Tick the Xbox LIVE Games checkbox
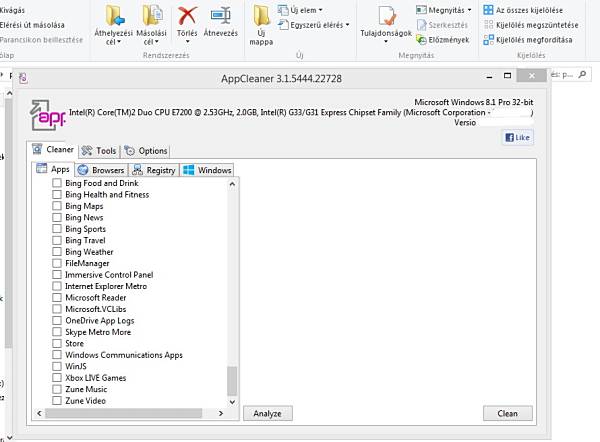The height and width of the screenshot is (442, 600). (57, 378)
